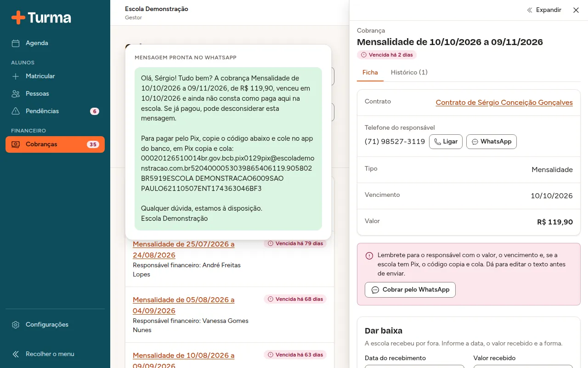Click the R$ 119,90 value in Valor row
The image size is (588, 368).
[x=555, y=222]
